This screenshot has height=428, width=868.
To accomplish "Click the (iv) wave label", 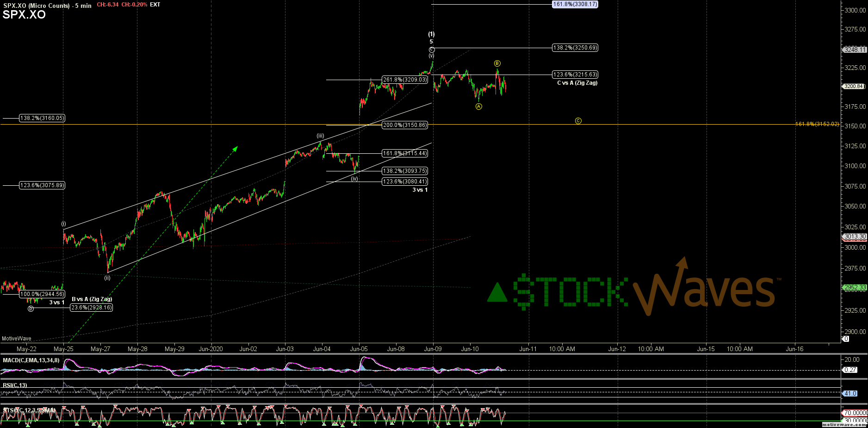I will [354, 178].
